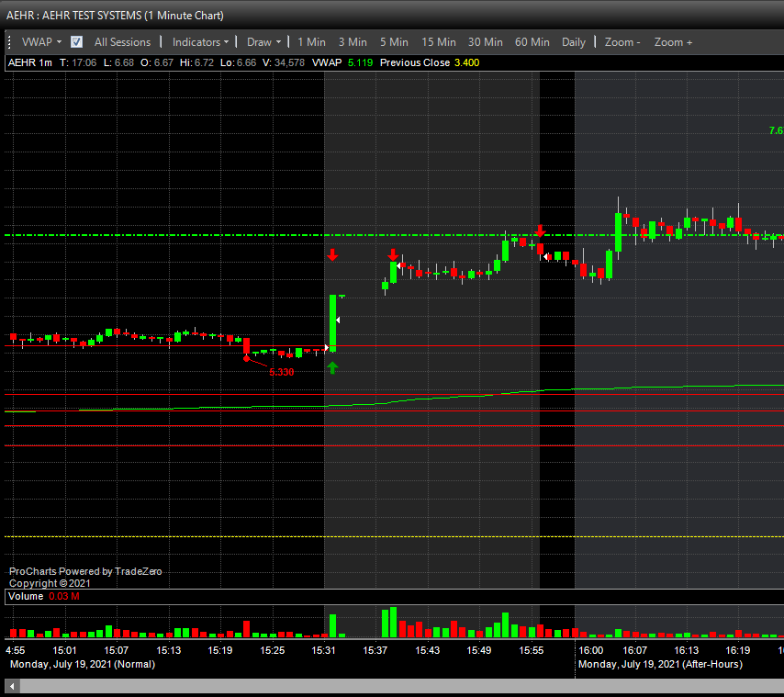This screenshot has height=697, width=784.
Task: Click the VWAP value 5.119
Action: 361,62
